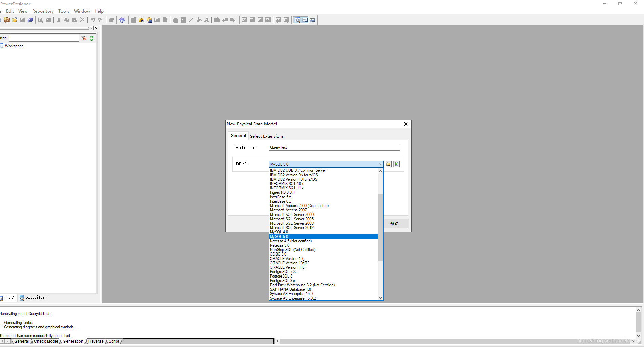644x347 pixels.
Task: Toggle the Browser view toolbar button
Action: tap(297, 20)
